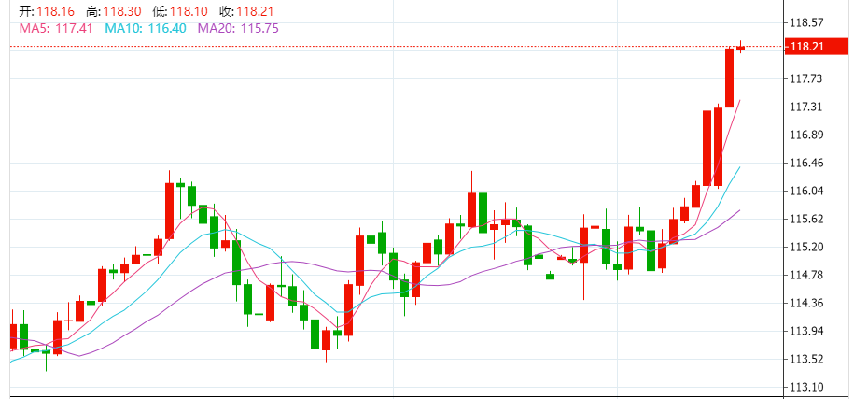Click the low price value 118.10

click(x=189, y=11)
